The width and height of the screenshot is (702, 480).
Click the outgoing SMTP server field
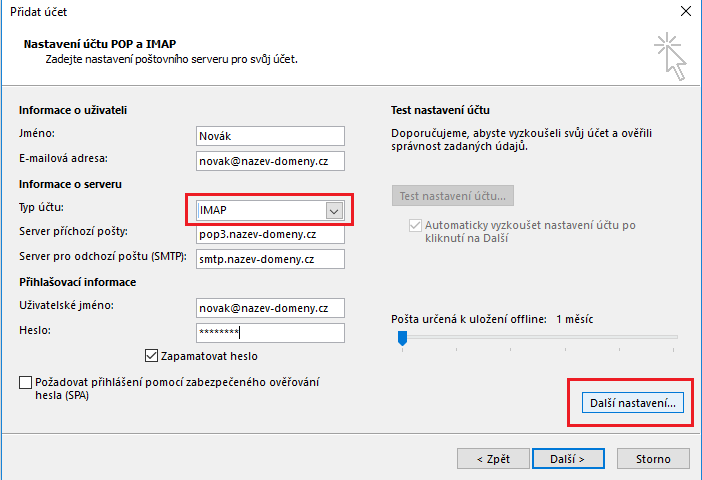(270, 259)
